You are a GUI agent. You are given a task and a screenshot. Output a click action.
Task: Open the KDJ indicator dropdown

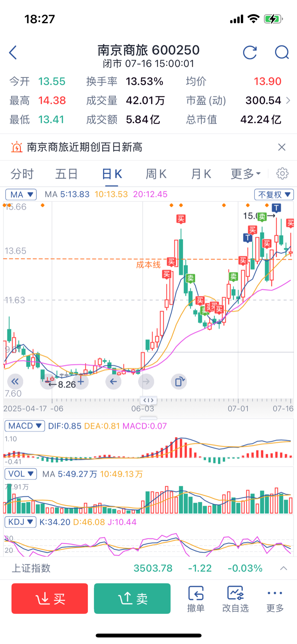tap(20, 522)
